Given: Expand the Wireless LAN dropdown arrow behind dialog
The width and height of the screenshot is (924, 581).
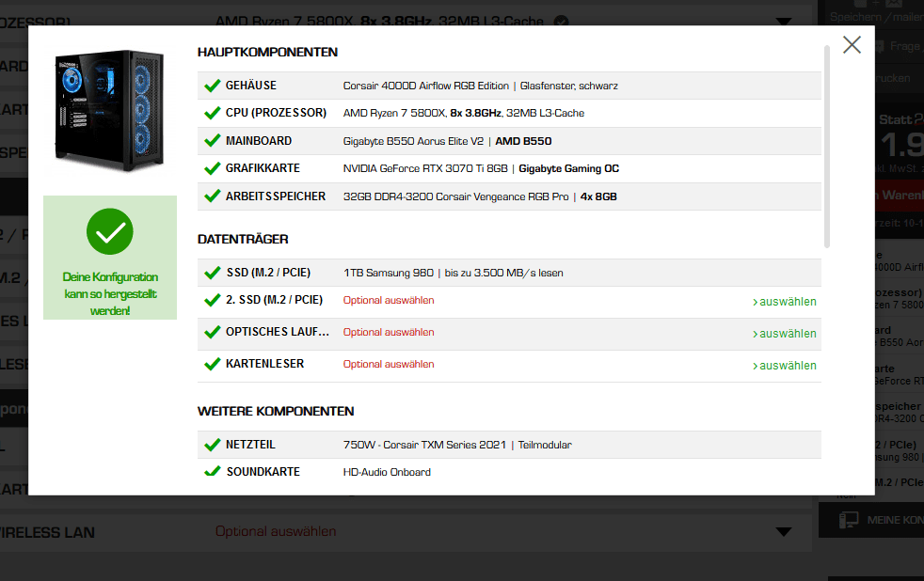Looking at the screenshot, I should [x=783, y=532].
